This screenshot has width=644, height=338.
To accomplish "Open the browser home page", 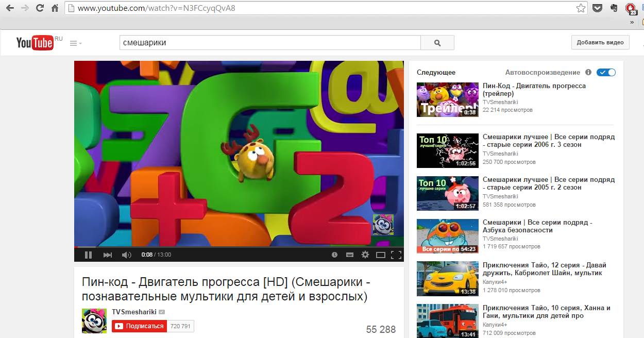I will (55, 8).
